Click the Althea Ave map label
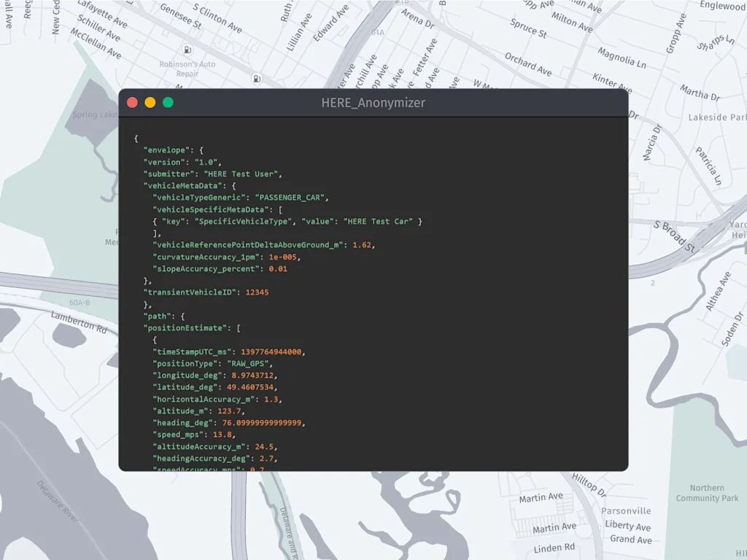The height and width of the screenshot is (560, 747). pyautogui.click(x=718, y=292)
